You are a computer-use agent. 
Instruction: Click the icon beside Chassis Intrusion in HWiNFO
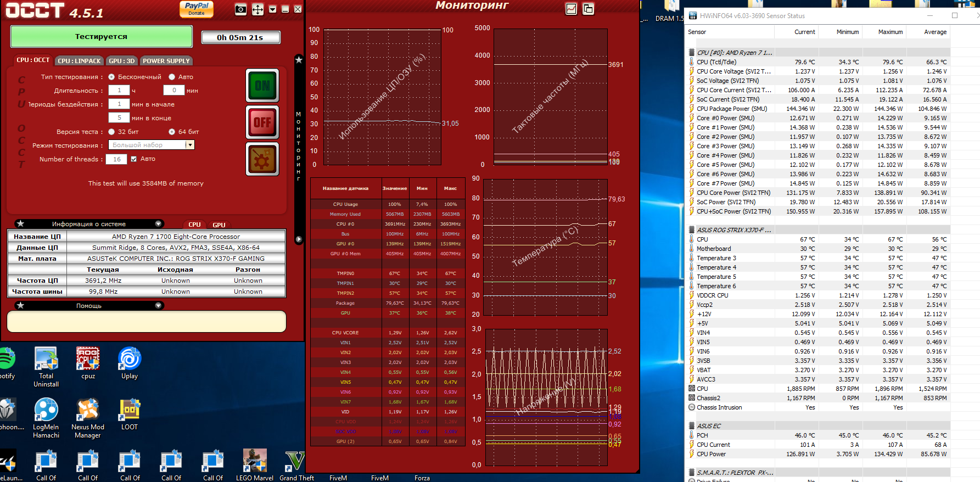coord(692,407)
